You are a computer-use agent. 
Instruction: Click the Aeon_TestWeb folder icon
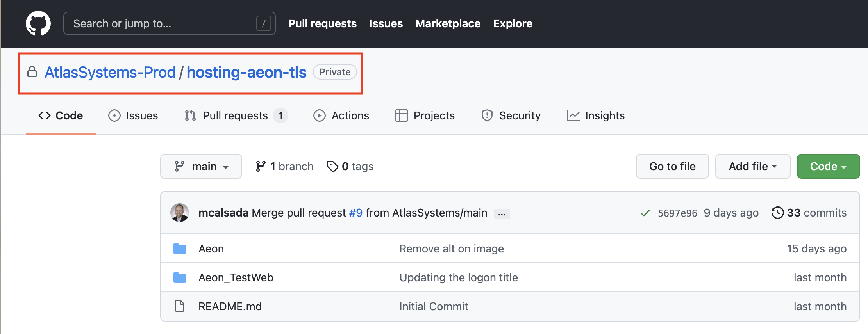[x=179, y=277]
